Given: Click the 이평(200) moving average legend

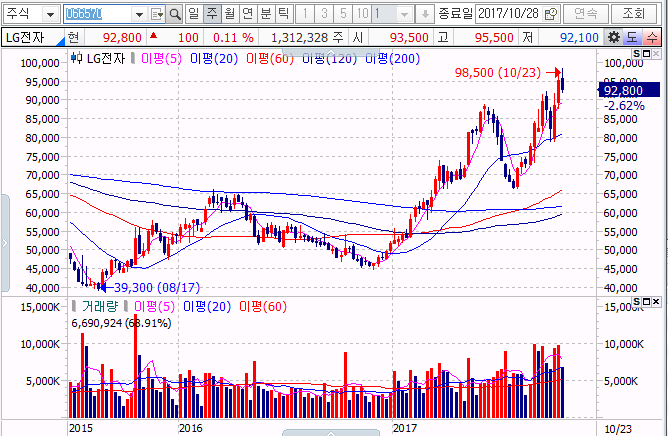Looking at the screenshot, I should click(392, 58).
